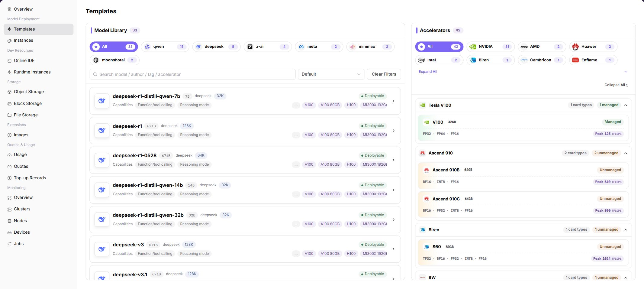This screenshot has width=644, height=289.
Task: Click the Tesla V100 NVIDIA logo icon
Action: pos(422,105)
